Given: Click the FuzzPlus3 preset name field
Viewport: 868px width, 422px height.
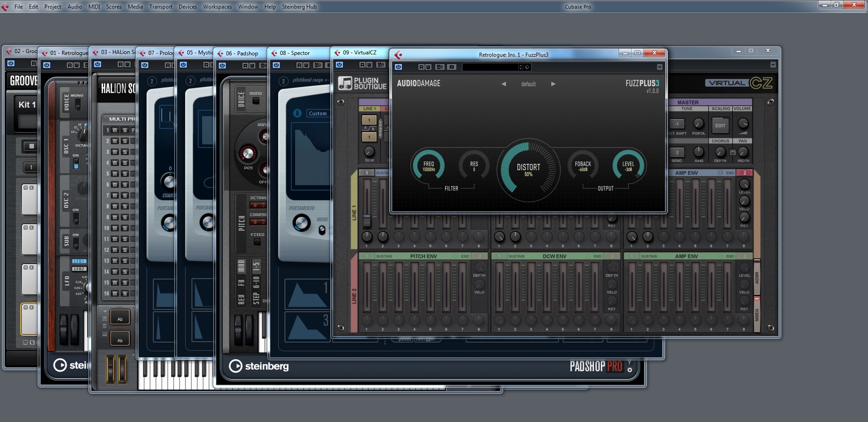Looking at the screenshot, I should 490,67.
